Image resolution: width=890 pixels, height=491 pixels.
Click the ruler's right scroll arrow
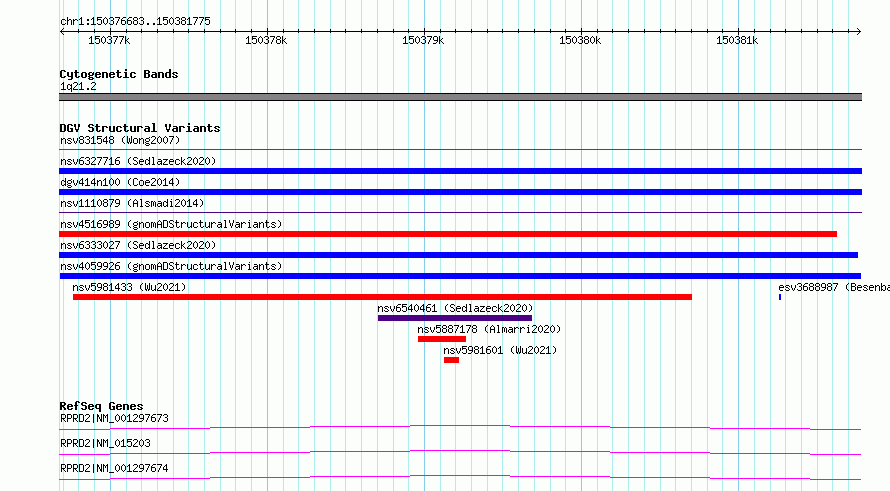858,32
